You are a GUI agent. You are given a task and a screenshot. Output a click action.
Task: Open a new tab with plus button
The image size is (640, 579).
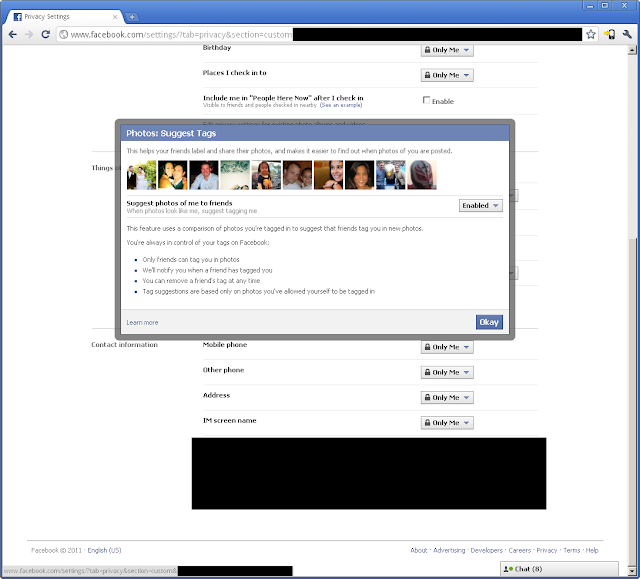click(132, 17)
